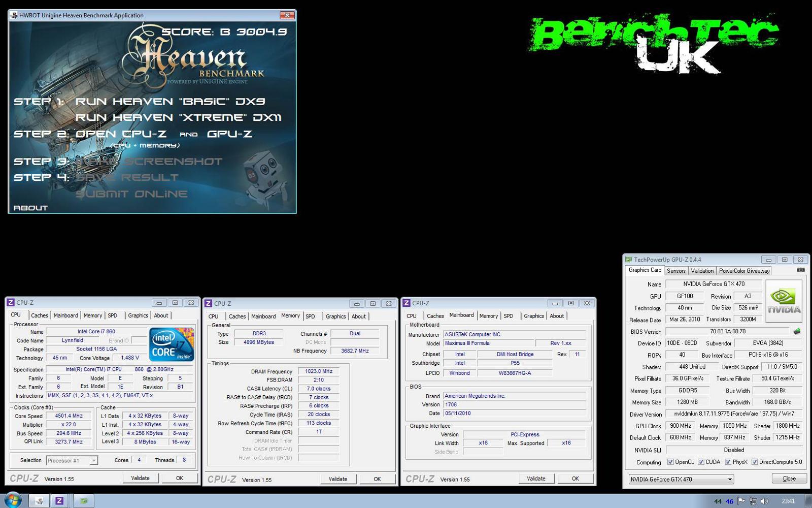Screen dimensions: 812x508
Task: Open the network tray icon
Action: click(x=753, y=501)
